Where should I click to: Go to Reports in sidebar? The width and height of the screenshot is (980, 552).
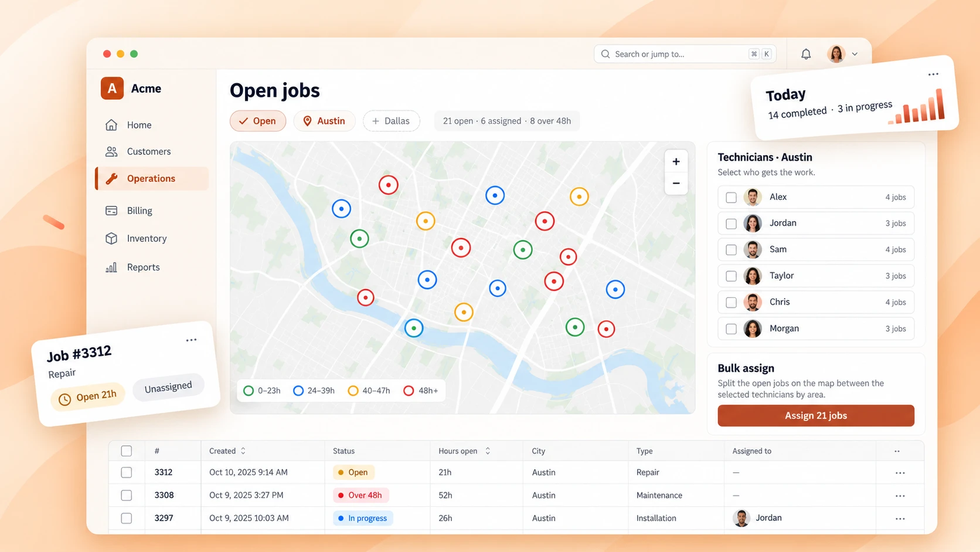(152, 267)
